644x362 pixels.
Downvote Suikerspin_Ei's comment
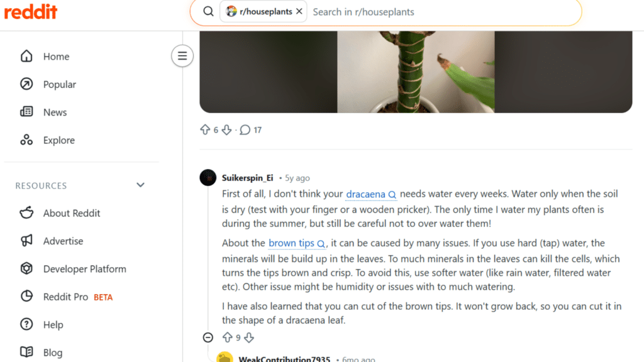click(249, 337)
